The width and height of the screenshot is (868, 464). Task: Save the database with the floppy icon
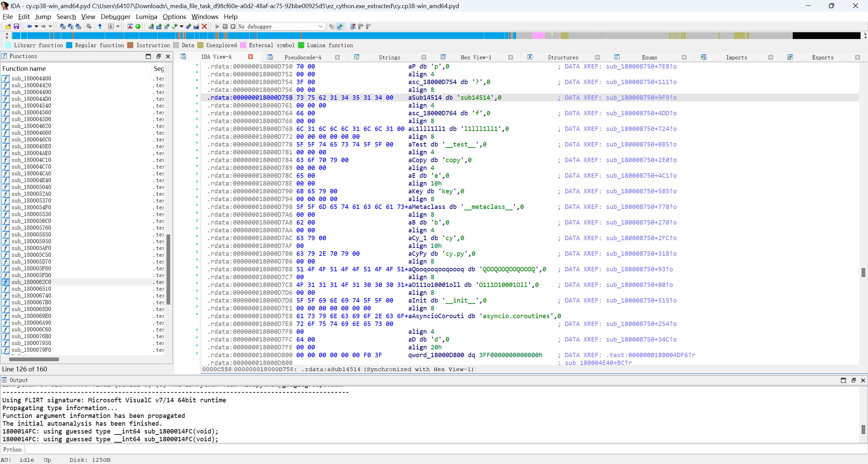(x=16, y=26)
